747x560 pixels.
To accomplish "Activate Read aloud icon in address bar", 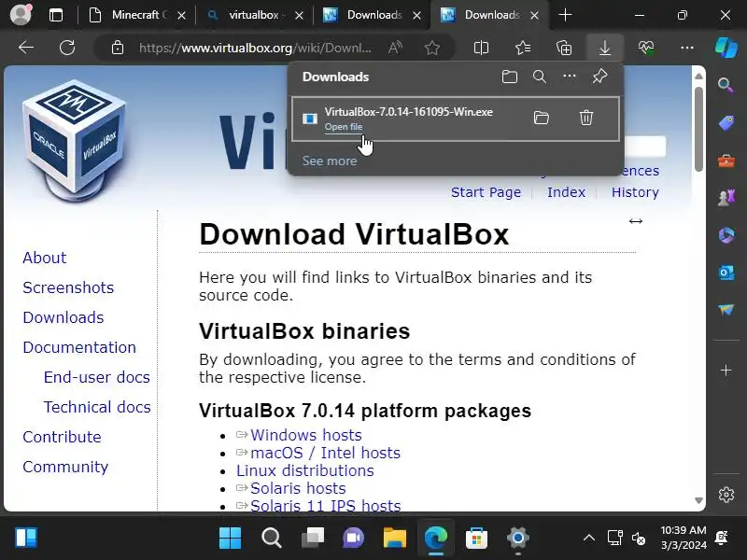I will [x=395, y=48].
